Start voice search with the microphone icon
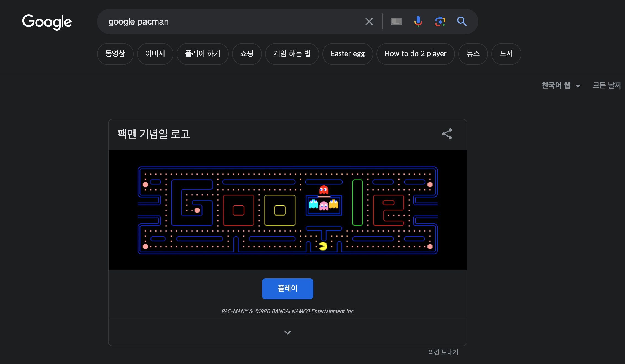Viewport: 625px width, 364px height. click(418, 21)
